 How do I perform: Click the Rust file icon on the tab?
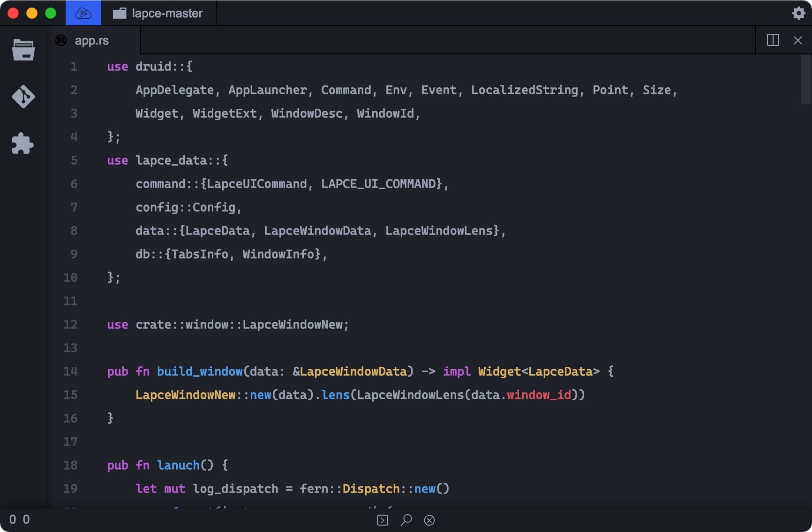(x=61, y=41)
